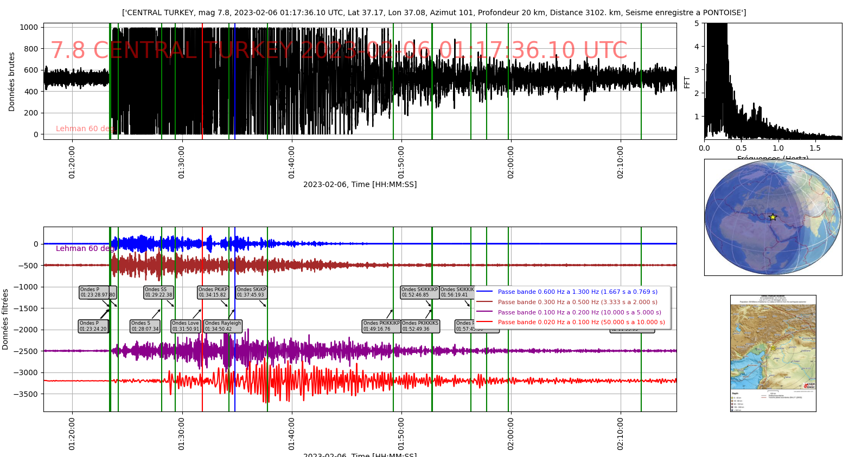Click the Ondes PKiKP annotation box
Image resolution: width=868 pixels, height=457 pixels.
pyautogui.click(x=213, y=292)
